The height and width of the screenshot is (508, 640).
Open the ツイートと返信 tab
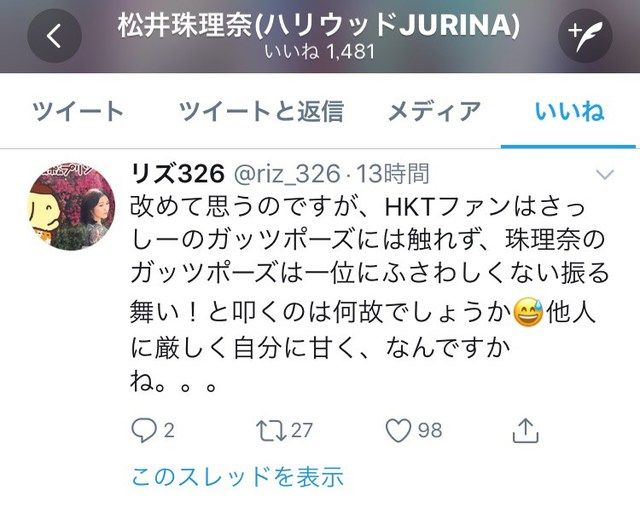pyautogui.click(x=261, y=111)
